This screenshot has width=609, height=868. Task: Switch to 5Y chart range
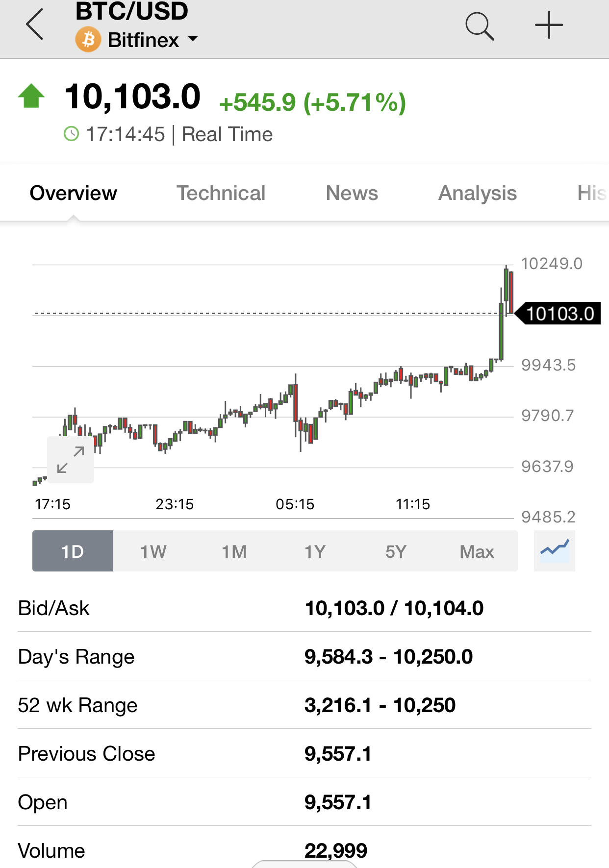point(396,551)
